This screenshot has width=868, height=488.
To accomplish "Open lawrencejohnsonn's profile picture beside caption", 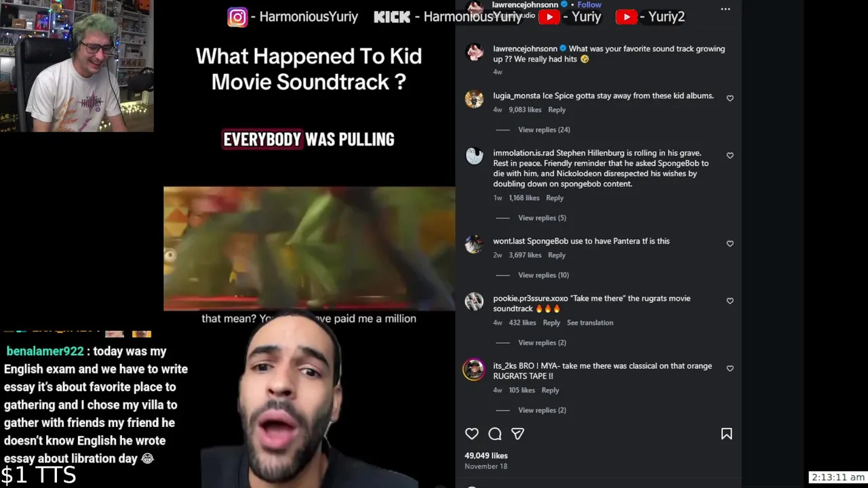I will (474, 53).
